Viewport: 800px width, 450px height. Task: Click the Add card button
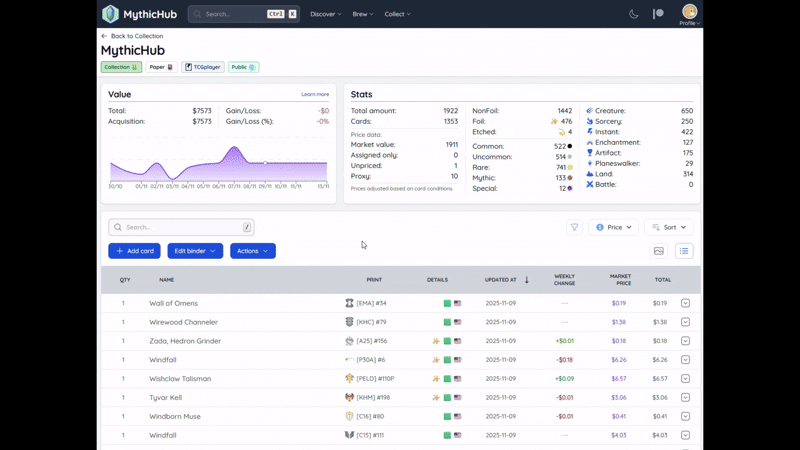tap(134, 251)
